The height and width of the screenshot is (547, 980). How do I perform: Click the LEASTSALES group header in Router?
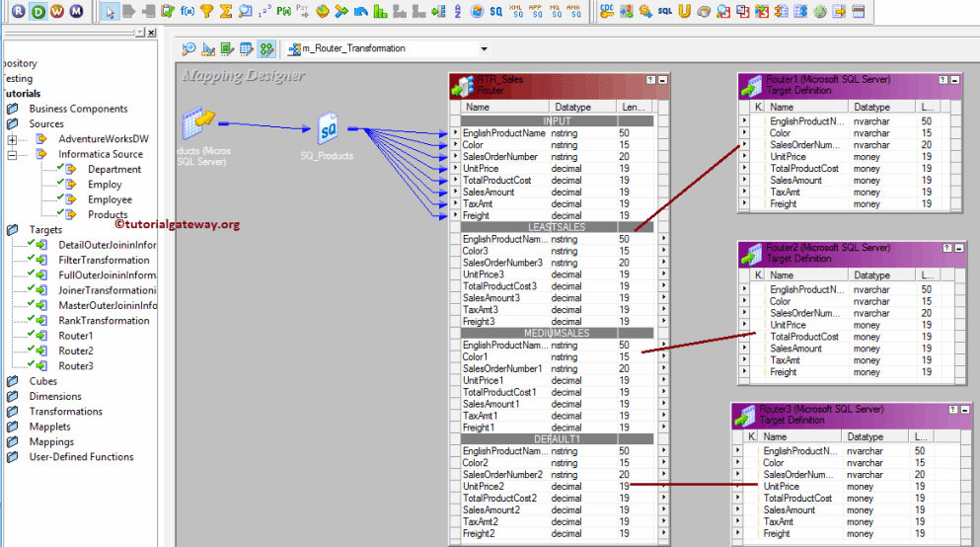pos(557,227)
